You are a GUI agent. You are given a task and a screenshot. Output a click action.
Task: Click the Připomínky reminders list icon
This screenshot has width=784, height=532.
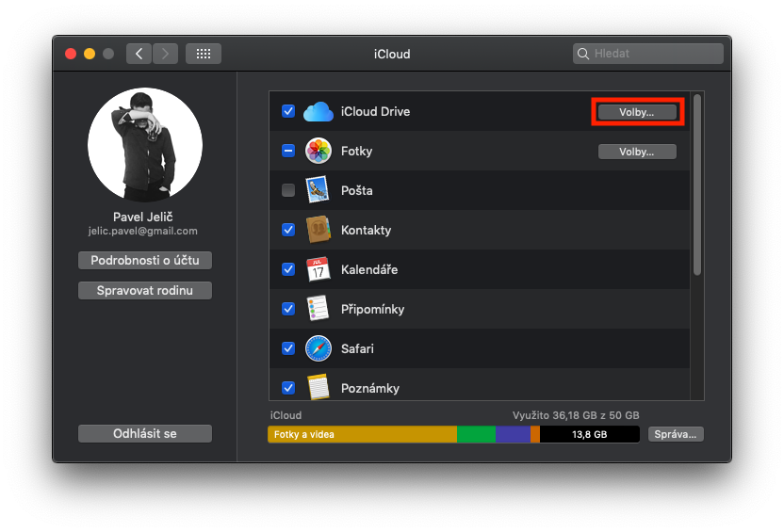click(318, 309)
